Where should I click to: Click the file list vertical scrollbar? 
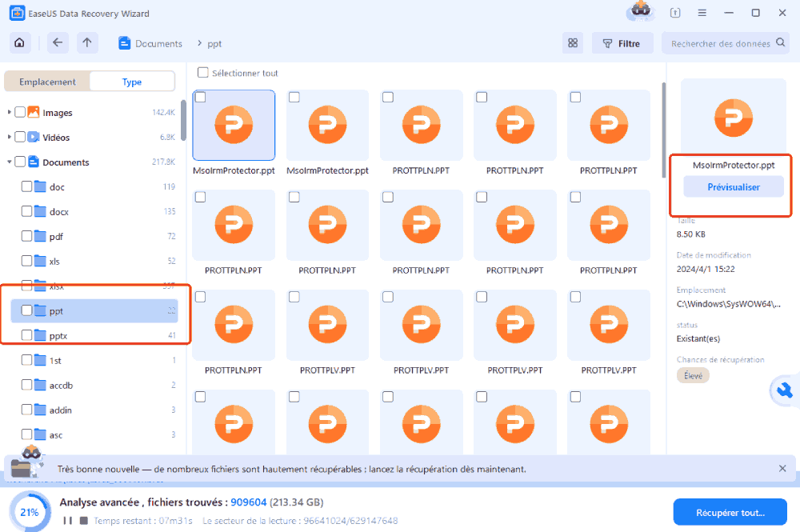tap(664, 130)
